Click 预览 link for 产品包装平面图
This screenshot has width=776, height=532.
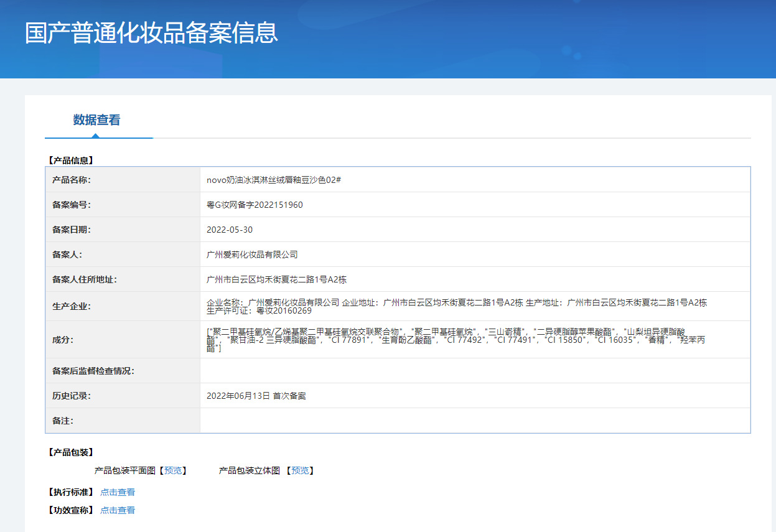click(x=173, y=470)
